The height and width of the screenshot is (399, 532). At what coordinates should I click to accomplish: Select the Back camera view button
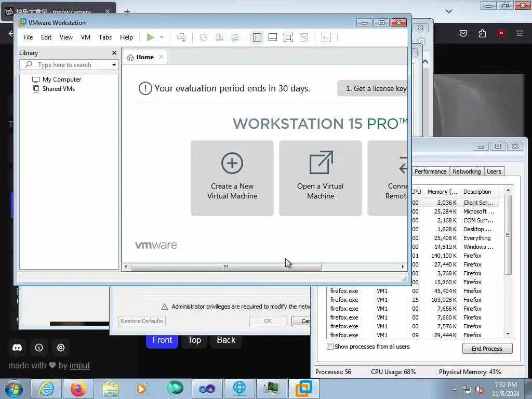[226, 340]
